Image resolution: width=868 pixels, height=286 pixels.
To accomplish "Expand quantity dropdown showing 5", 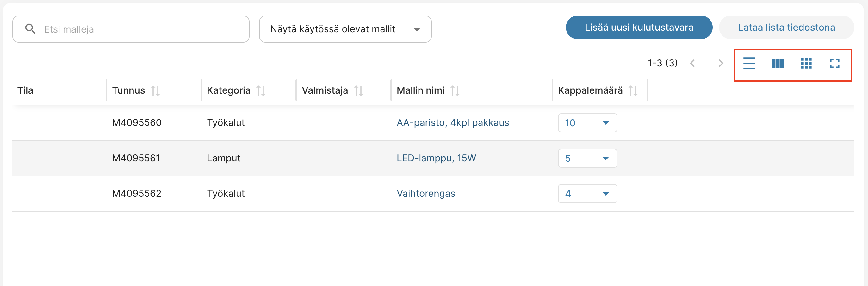I will coord(587,158).
